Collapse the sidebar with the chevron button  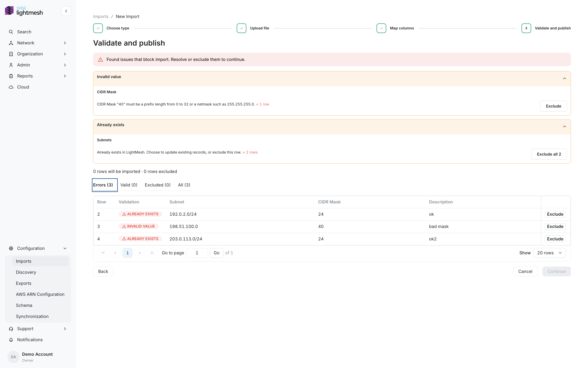[66, 11]
